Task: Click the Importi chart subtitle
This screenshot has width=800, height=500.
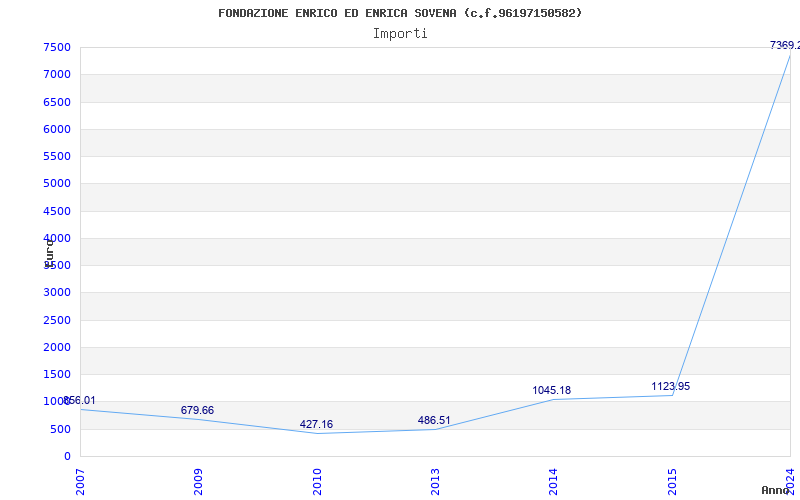Action: [x=400, y=34]
